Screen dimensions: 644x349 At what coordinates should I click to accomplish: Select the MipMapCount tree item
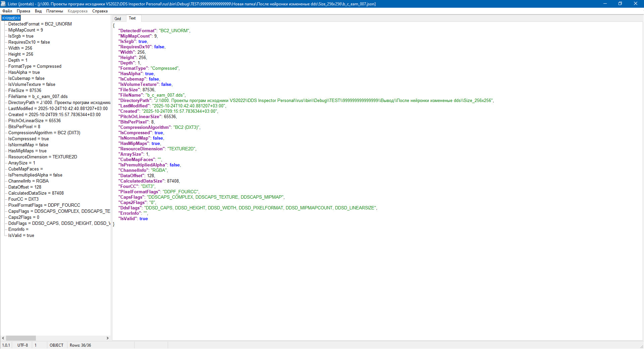tap(25, 30)
